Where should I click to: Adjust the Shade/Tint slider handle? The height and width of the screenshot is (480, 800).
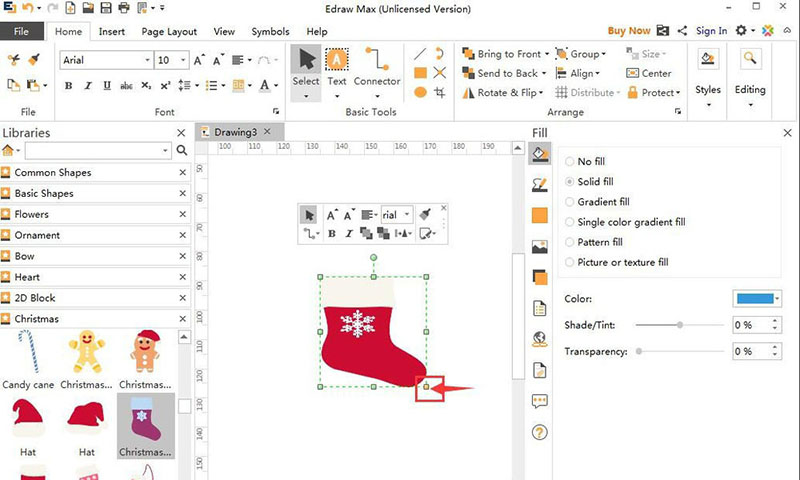tap(680, 325)
